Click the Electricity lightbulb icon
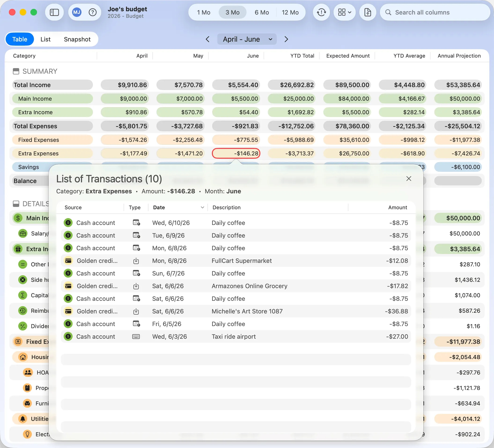Image resolution: width=494 pixels, height=448 pixels. coord(28,434)
